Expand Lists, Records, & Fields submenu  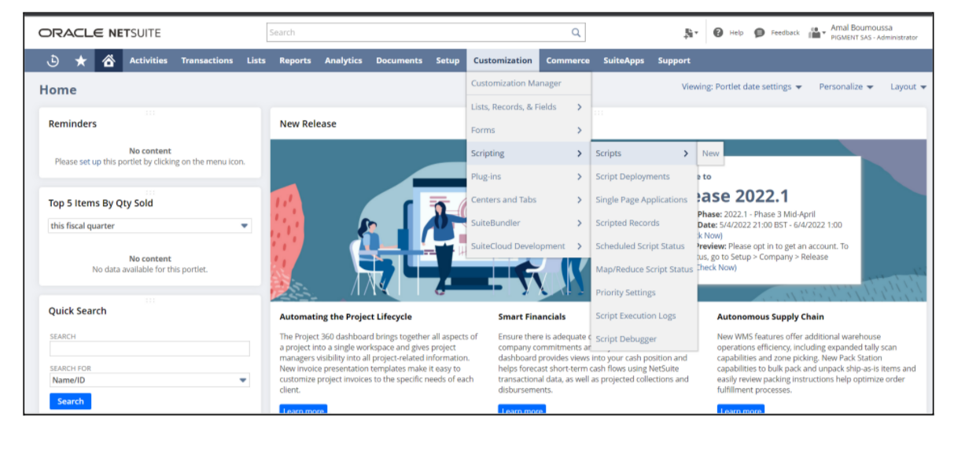click(x=529, y=107)
